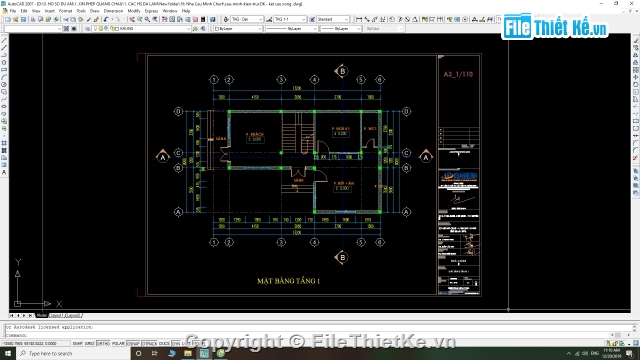The height and width of the screenshot is (360, 640).
Task: Toggle OSNAP in status bar
Action: click(133, 344)
